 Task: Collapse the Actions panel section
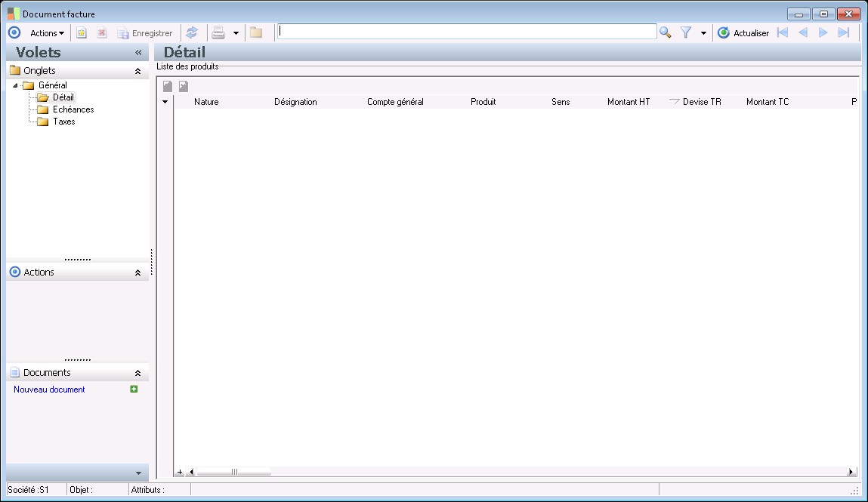137,273
